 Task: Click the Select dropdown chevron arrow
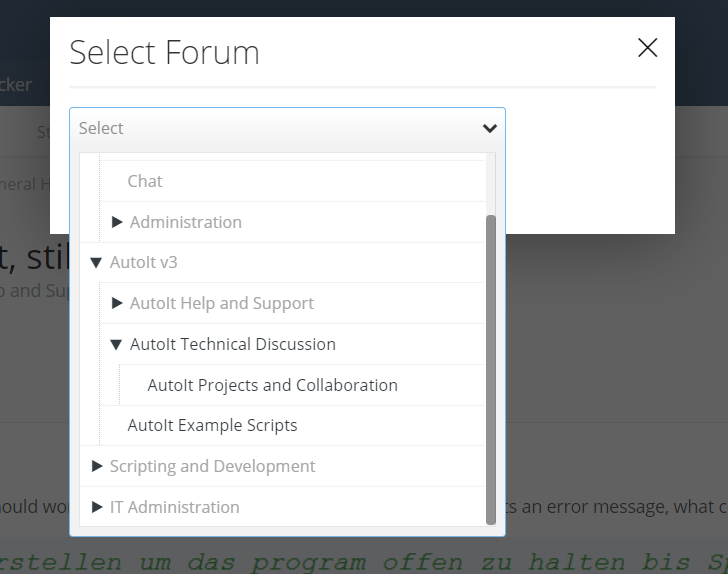click(490, 128)
